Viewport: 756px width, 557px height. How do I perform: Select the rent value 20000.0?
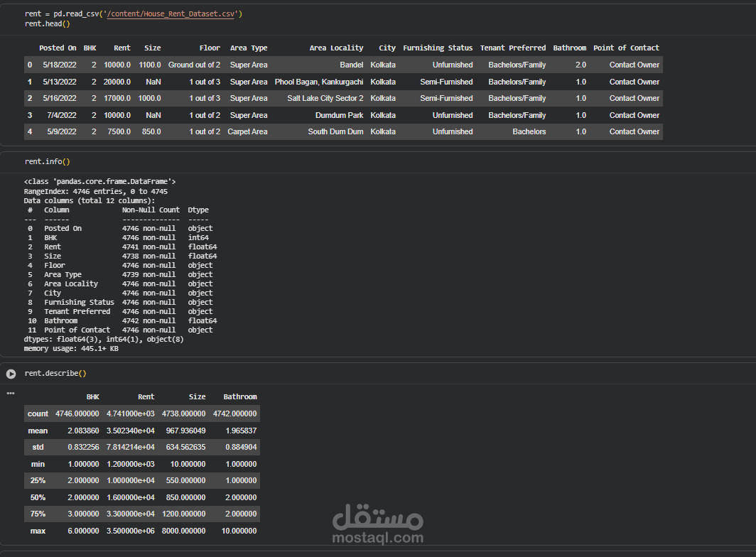coord(117,82)
